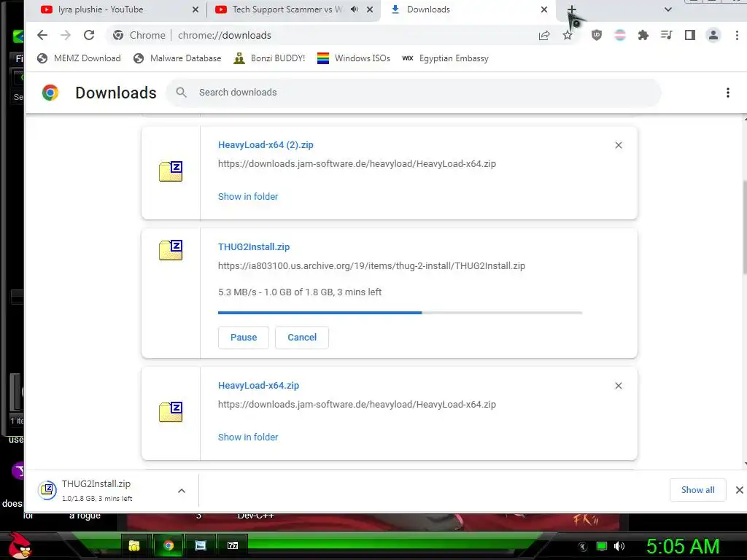Viewport: 747px width, 560px height.
Task: Click the green monitor tray icon
Action: tap(602, 546)
